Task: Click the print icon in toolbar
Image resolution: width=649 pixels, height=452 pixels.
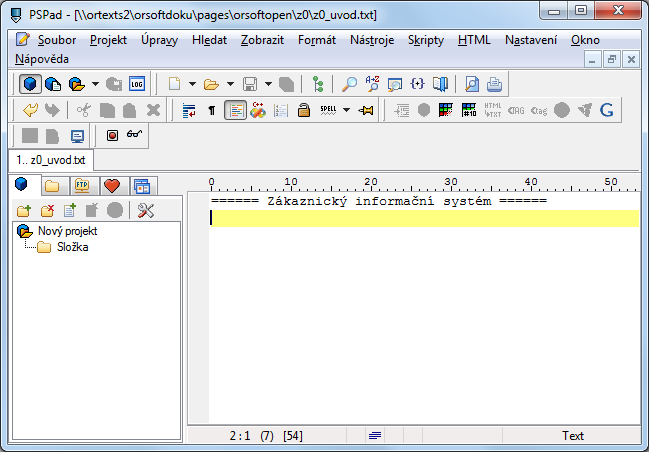Action: [494, 84]
